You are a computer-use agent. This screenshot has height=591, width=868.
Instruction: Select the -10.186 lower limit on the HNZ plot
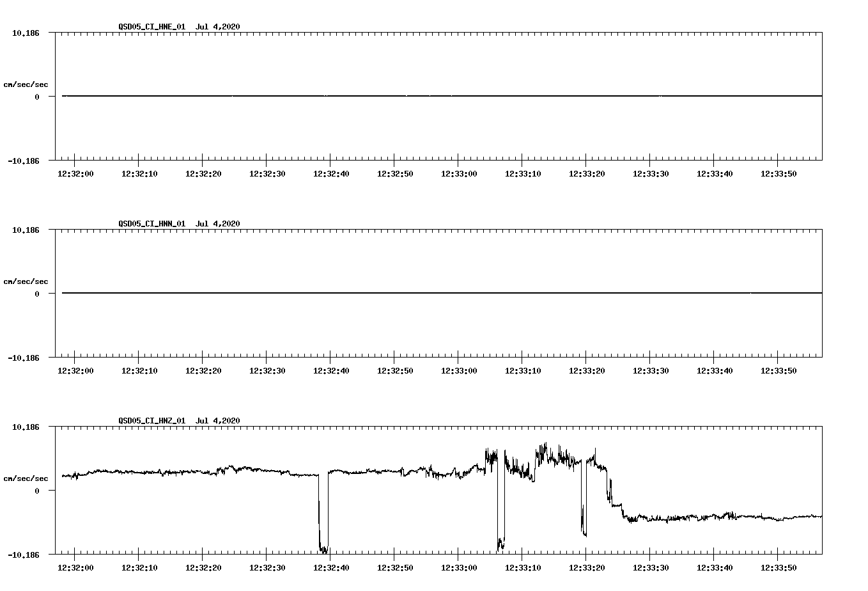tap(24, 555)
